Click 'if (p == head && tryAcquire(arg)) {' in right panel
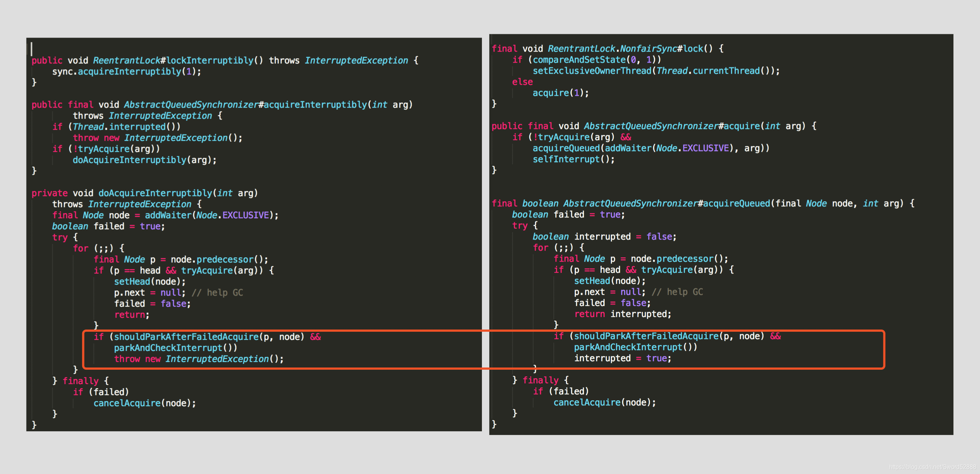Viewport: 980px width, 474px height. [x=643, y=270]
